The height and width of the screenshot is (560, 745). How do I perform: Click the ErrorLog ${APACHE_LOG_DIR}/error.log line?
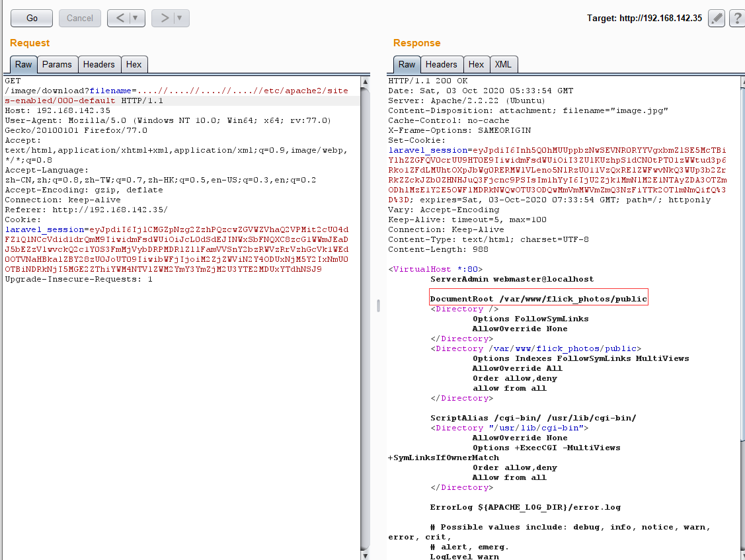[526, 507]
